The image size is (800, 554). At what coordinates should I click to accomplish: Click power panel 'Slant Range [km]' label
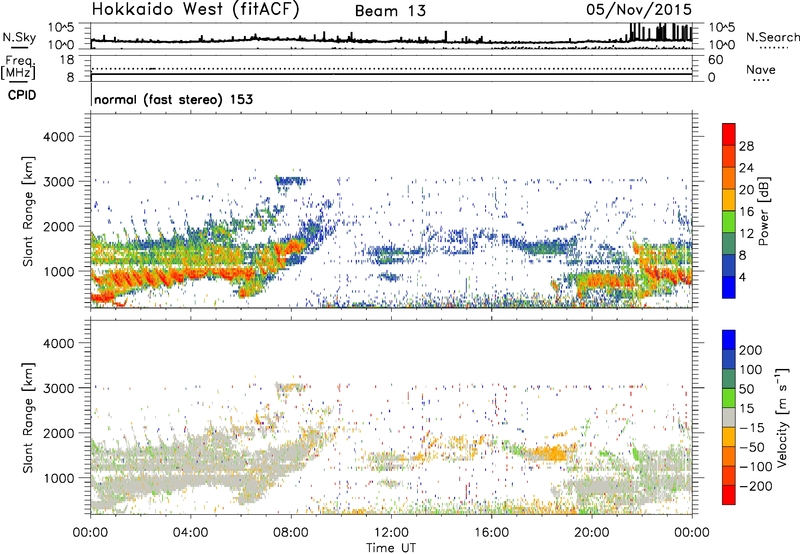[28, 211]
